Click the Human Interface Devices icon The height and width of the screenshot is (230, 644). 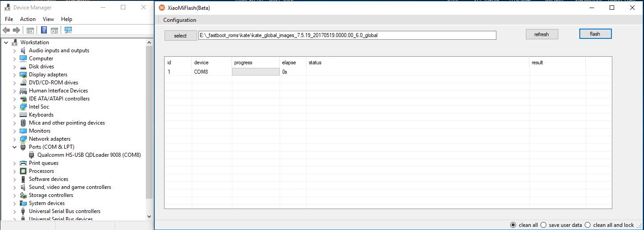23,91
